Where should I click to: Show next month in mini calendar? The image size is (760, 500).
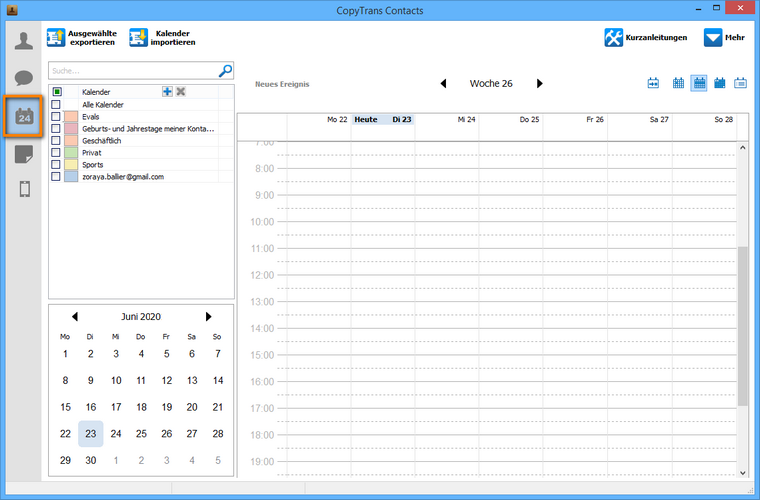[208, 316]
